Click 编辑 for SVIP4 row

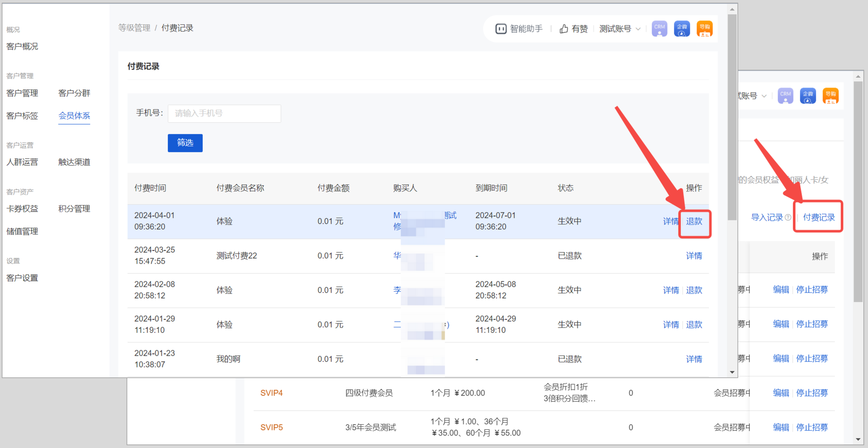click(781, 393)
